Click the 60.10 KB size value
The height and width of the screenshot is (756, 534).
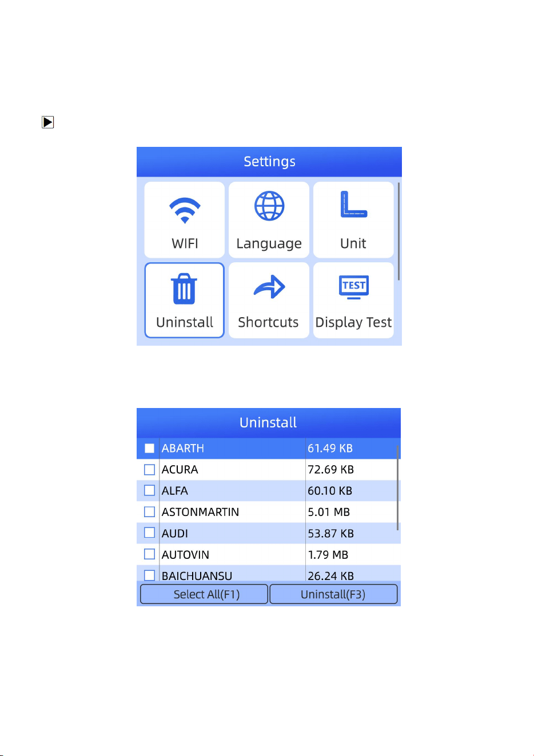[330, 491]
